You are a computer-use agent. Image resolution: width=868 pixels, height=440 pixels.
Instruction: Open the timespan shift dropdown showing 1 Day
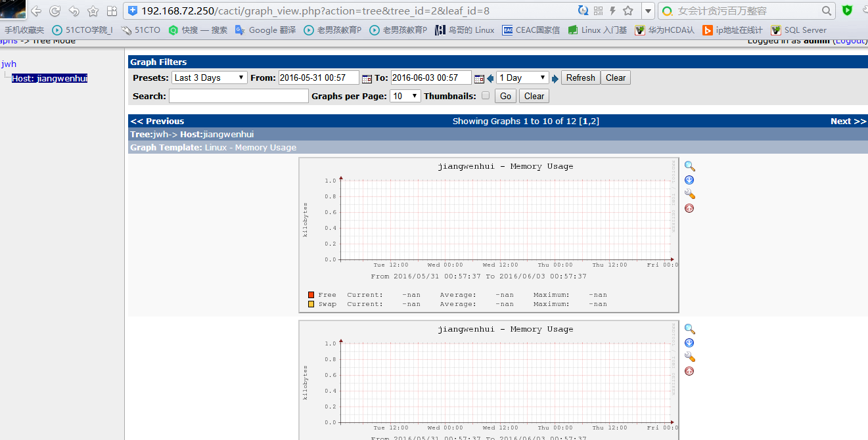point(522,77)
